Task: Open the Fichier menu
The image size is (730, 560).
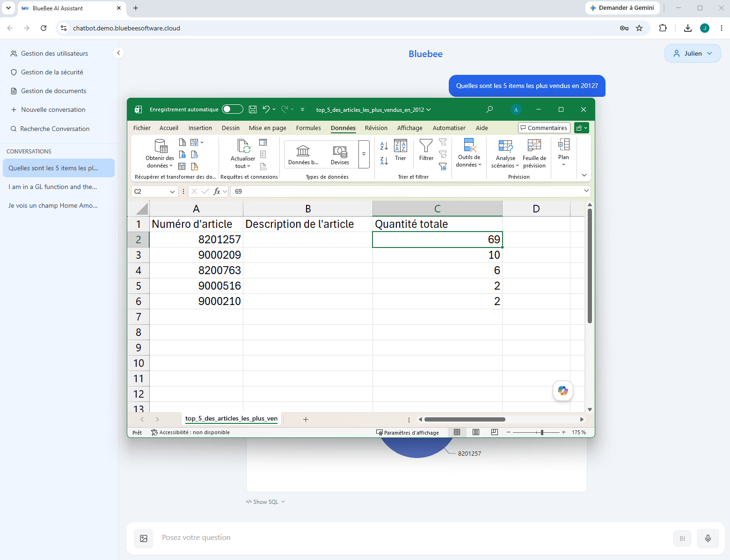Action: [x=142, y=128]
